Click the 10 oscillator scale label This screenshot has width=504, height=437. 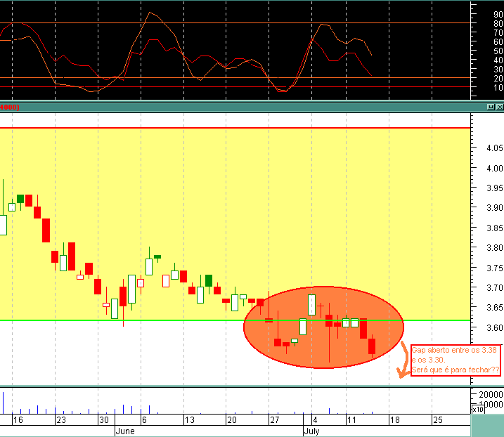click(x=498, y=87)
